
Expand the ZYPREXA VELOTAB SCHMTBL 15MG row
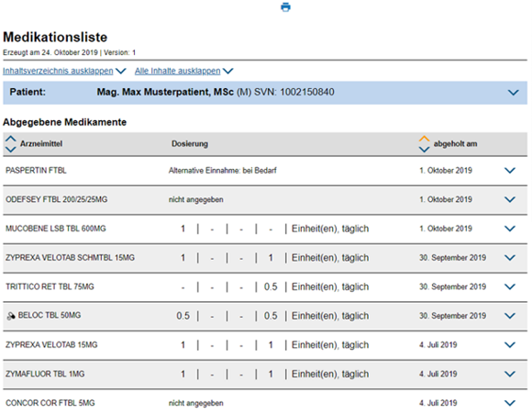pyautogui.click(x=510, y=258)
